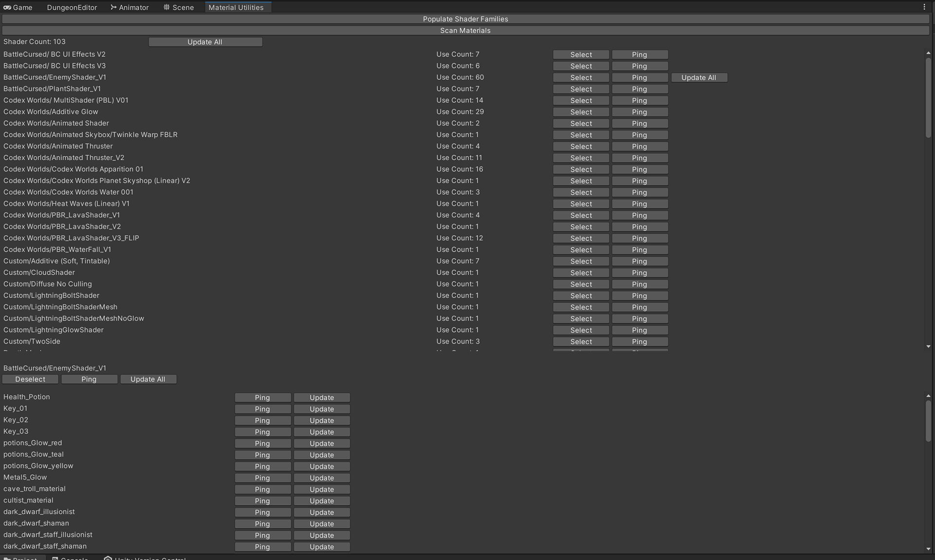Switch to the Game tab
The height and width of the screenshot is (560, 935).
point(18,7)
